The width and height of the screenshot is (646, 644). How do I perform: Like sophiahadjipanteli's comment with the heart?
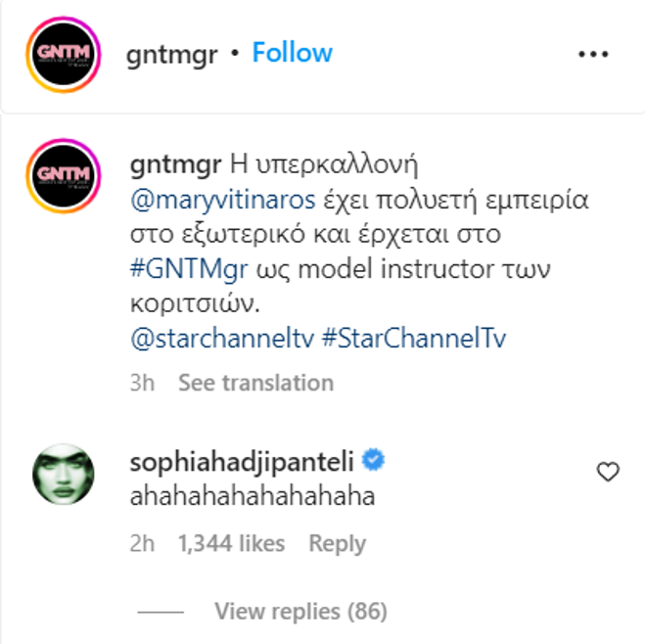click(608, 473)
